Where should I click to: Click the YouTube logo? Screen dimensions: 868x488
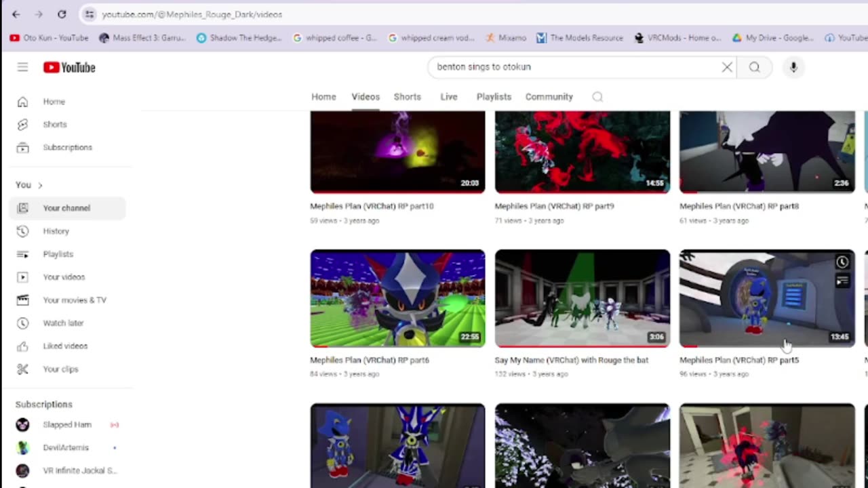(x=69, y=67)
